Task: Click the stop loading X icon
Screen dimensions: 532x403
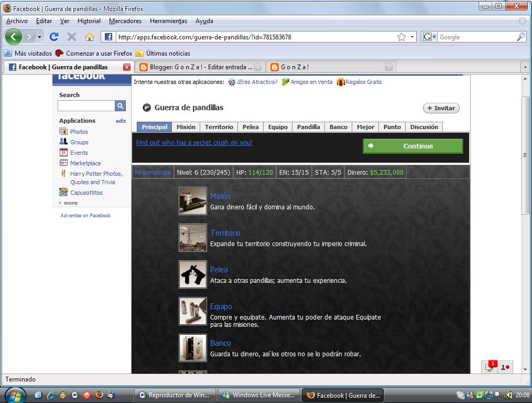Action: pyautogui.click(x=72, y=37)
